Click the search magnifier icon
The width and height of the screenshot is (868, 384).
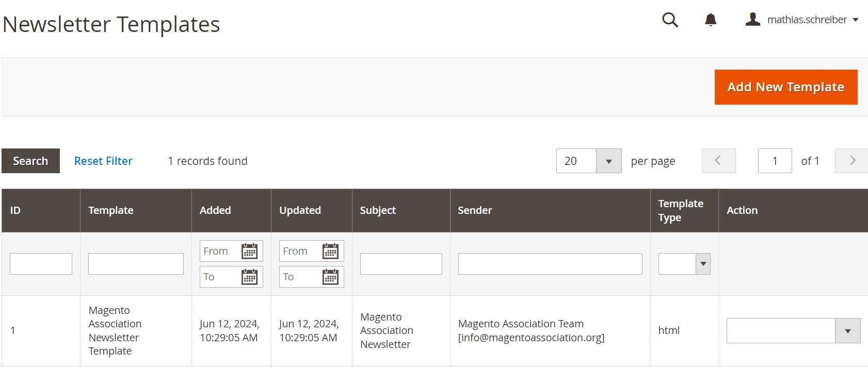click(x=670, y=20)
